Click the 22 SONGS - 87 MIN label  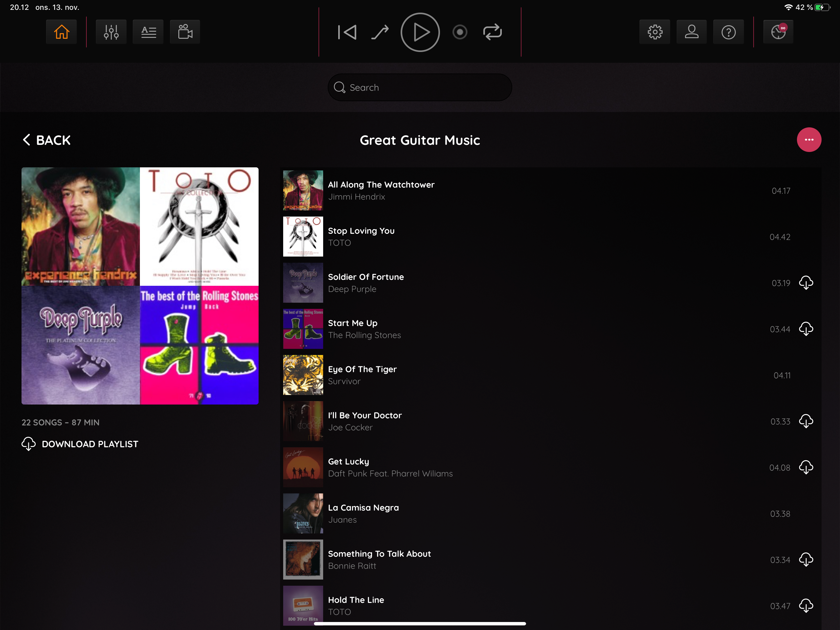[60, 423]
